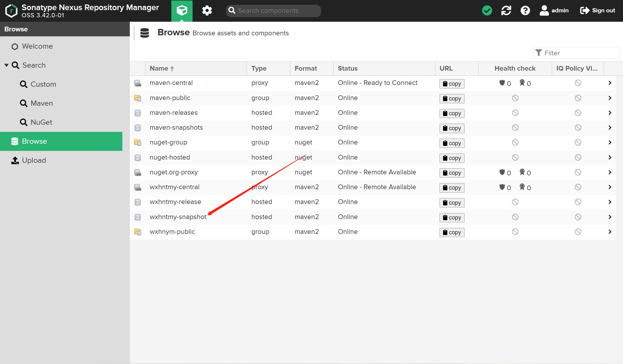Click wxhntmy-central license ribbon health icon
This screenshot has height=364, width=623.
coord(522,187)
